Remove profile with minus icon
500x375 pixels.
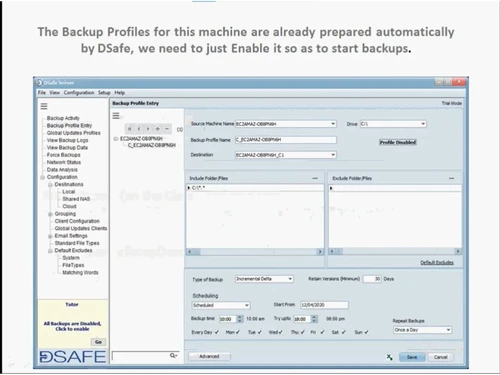click(x=167, y=129)
